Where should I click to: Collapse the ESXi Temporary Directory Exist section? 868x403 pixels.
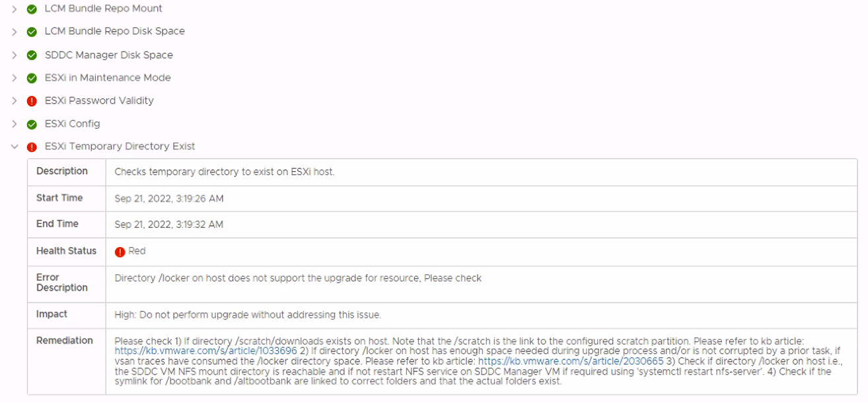(x=15, y=147)
